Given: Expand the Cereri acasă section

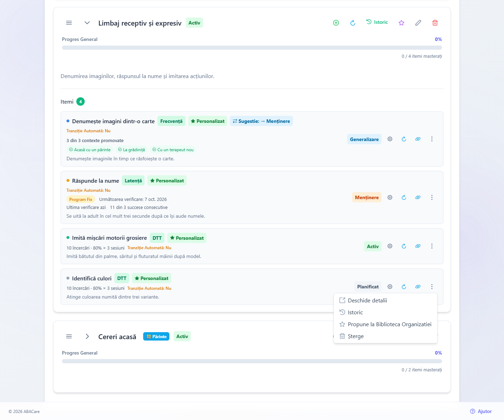Looking at the screenshot, I should [87, 336].
